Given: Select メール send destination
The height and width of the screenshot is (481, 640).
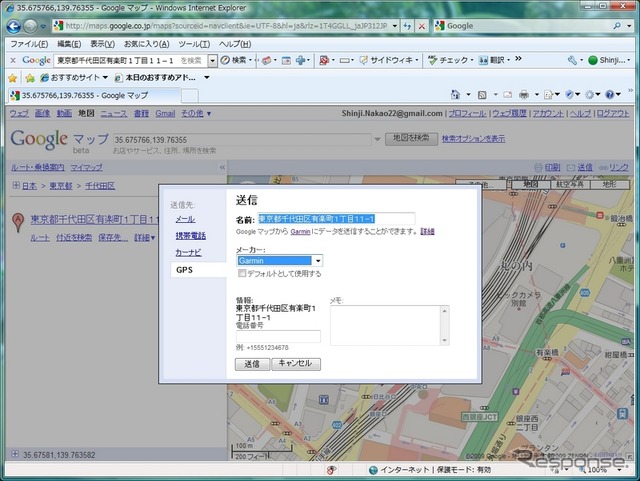Looking at the screenshot, I should click(185, 219).
